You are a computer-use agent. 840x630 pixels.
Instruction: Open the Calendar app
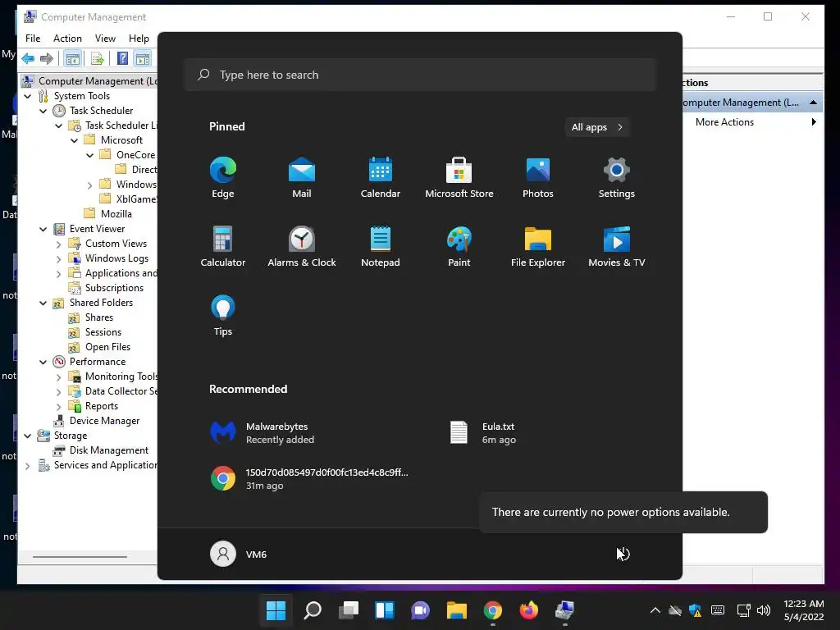(381, 177)
